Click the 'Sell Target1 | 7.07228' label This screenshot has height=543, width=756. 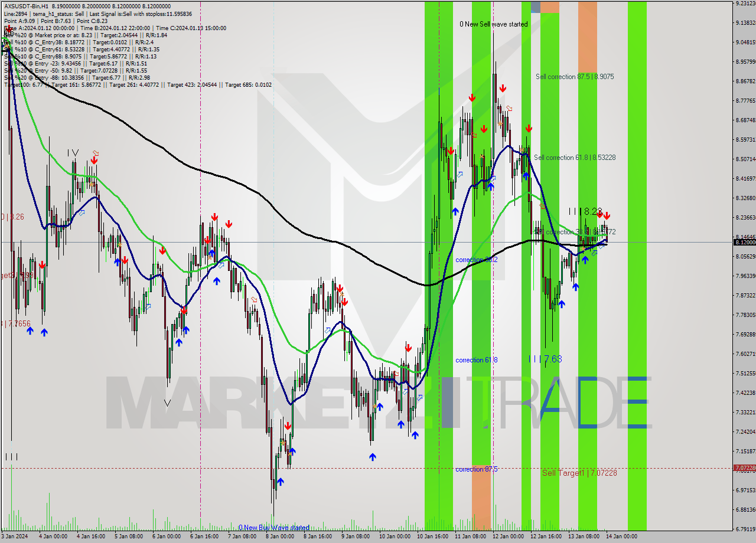click(579, 473)
